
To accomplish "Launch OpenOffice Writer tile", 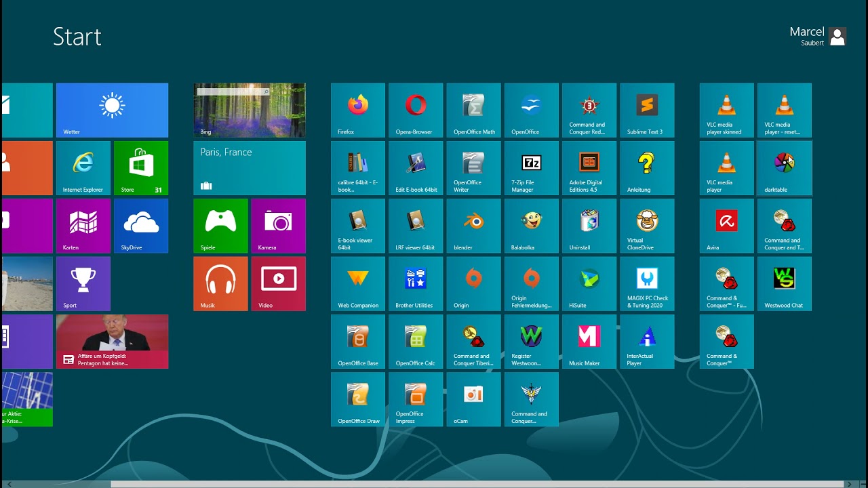I will tap(474, 168).
